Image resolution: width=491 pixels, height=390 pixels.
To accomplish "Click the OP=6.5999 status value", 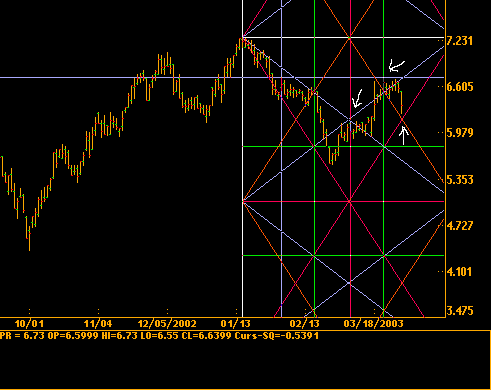I will (x=73, y=336).
